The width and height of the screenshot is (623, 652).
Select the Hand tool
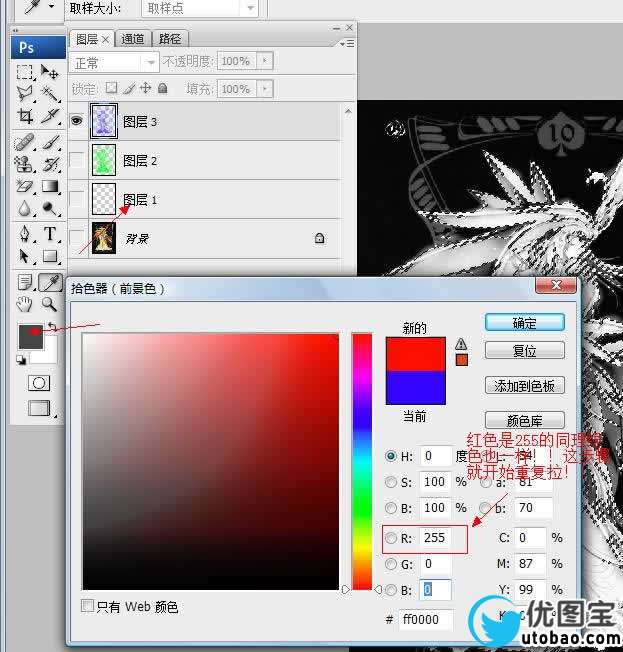click(x=25, y=304)
